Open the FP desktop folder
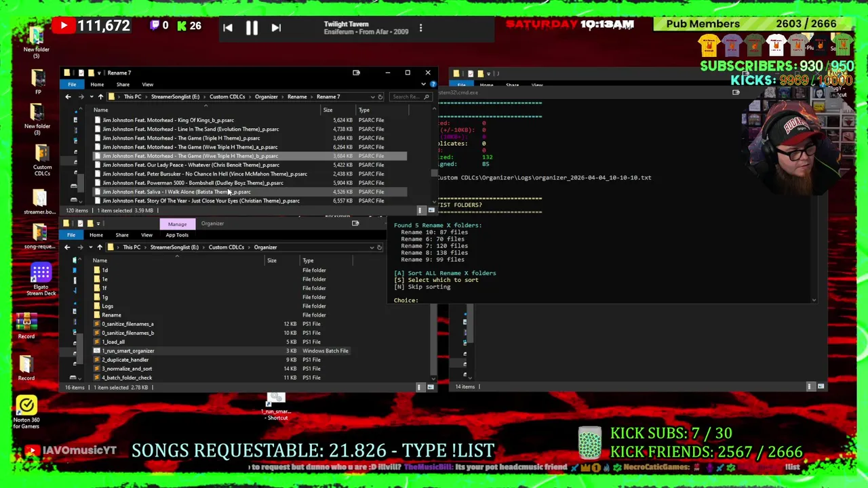Image resolution: width=868 pixels, height=488 pixels. pos(38,83)
